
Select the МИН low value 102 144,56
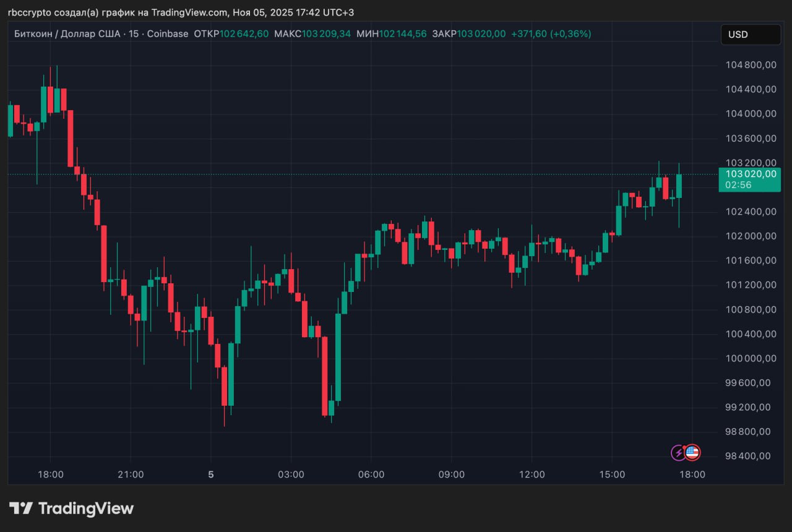coord(403,34)
